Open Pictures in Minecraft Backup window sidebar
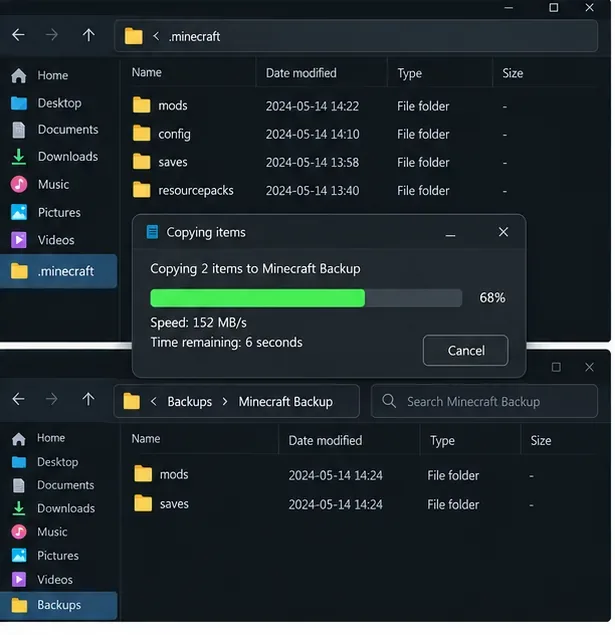Viewport: 615px width, 635px height. click(45, 556)
